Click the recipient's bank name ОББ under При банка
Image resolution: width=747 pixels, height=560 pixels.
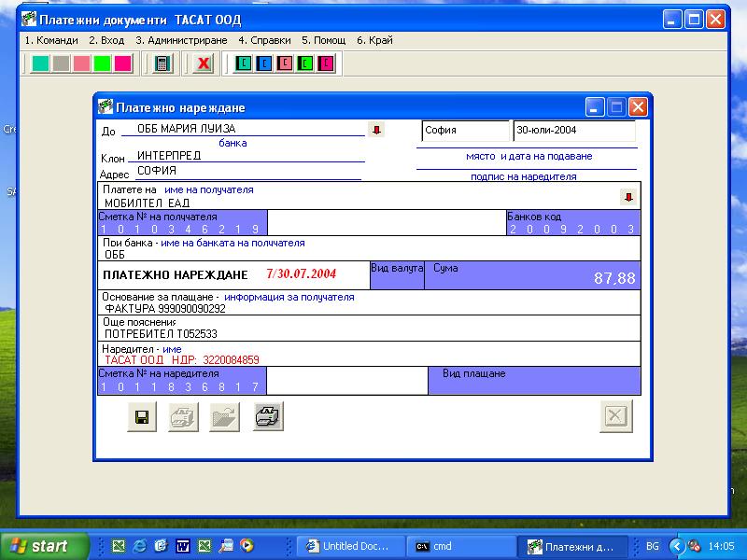[x=115, y=255]
